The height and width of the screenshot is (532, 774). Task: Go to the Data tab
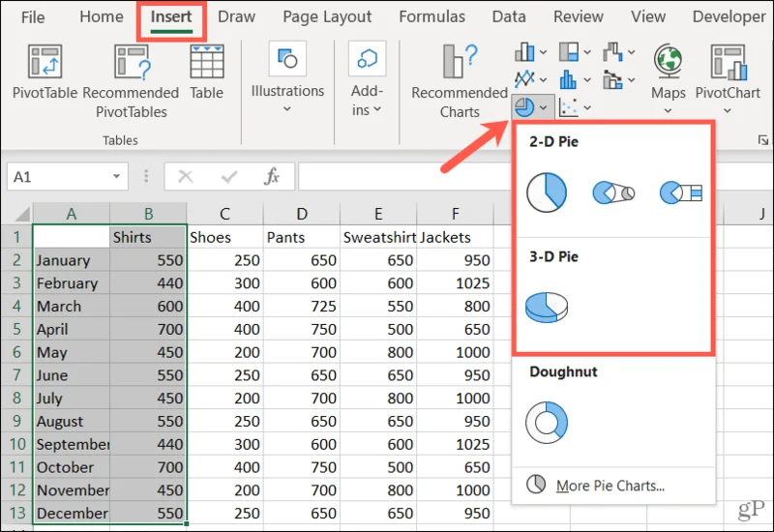[509, 16]
